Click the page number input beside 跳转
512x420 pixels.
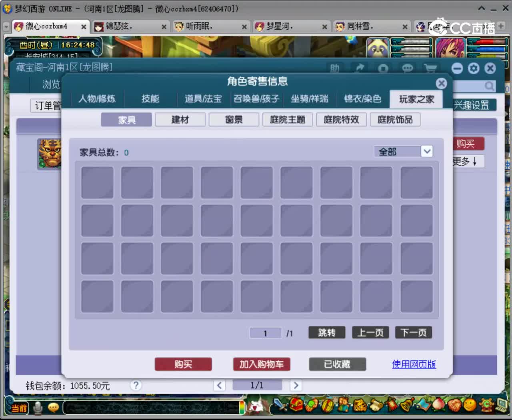(x=265, y=333)
